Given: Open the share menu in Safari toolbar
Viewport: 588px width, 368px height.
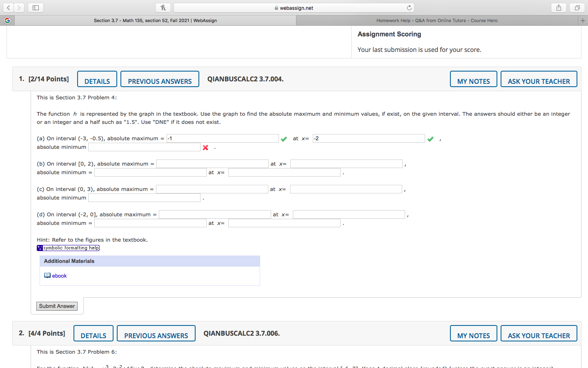Looking at the screenshot, I should [558, 7].
